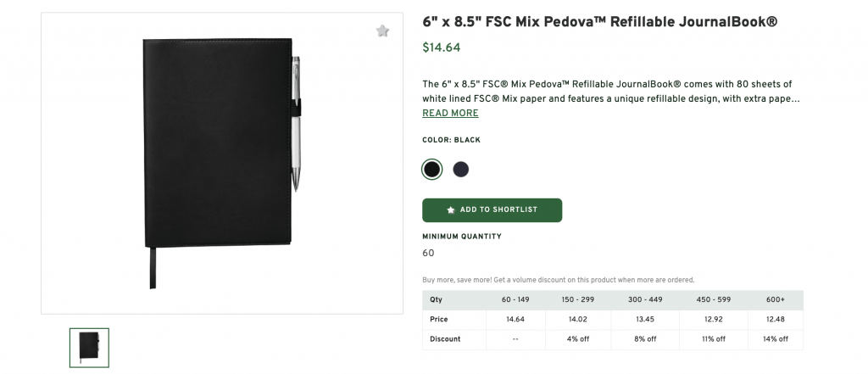Image resolution: width=868 pixels, height=374 pixels.
Task: Pick the 300 - 449 quantity tier
Action: click(646, 299)
